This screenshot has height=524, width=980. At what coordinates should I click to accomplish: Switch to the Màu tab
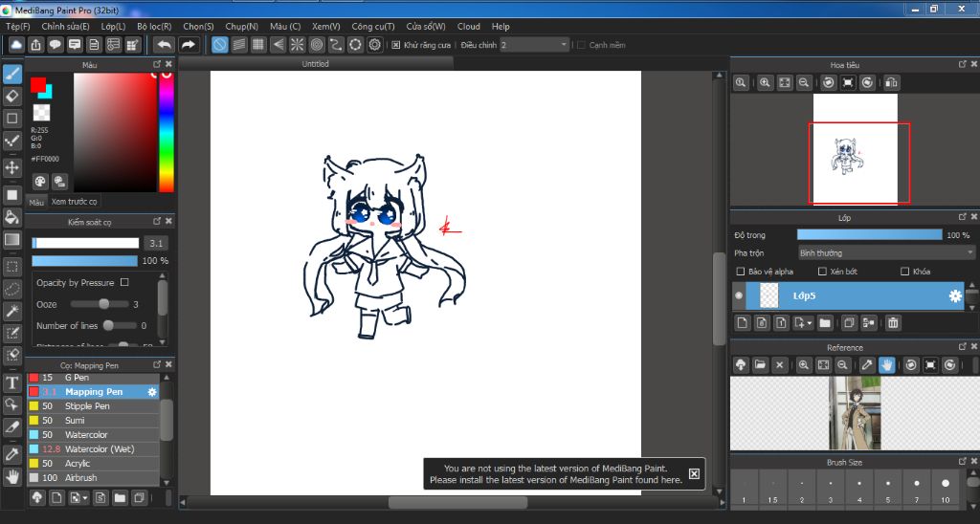[x=36, y=202]
